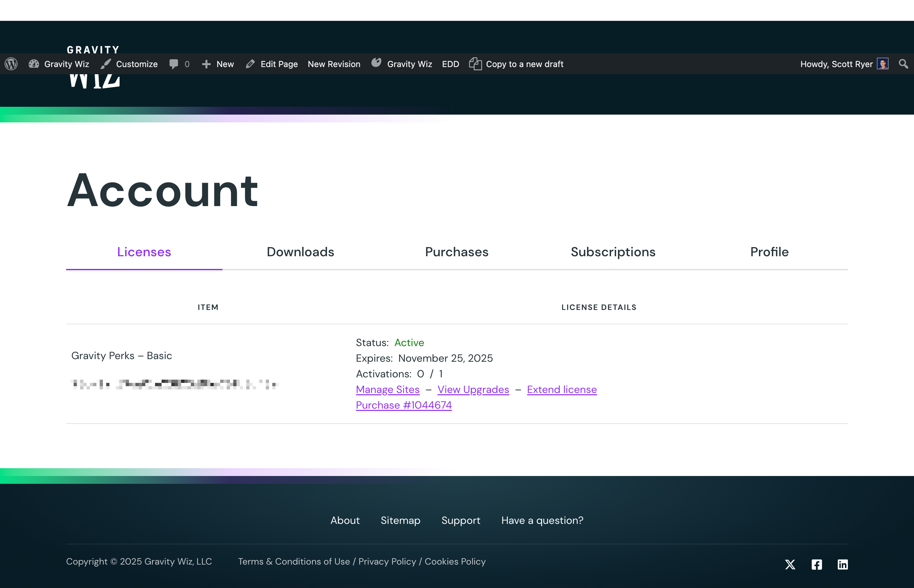Click New Revision in the admin bar

(334, 64)
